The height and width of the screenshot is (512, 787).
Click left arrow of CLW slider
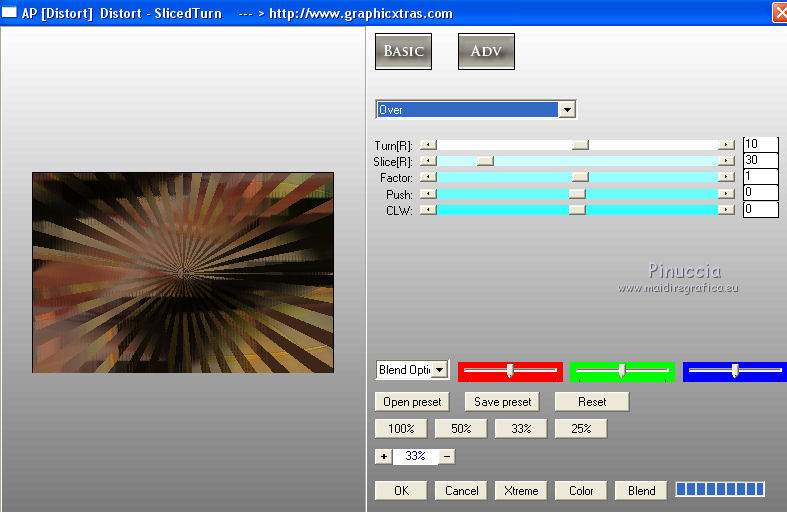pyautogui.click(x=428, y=210)
